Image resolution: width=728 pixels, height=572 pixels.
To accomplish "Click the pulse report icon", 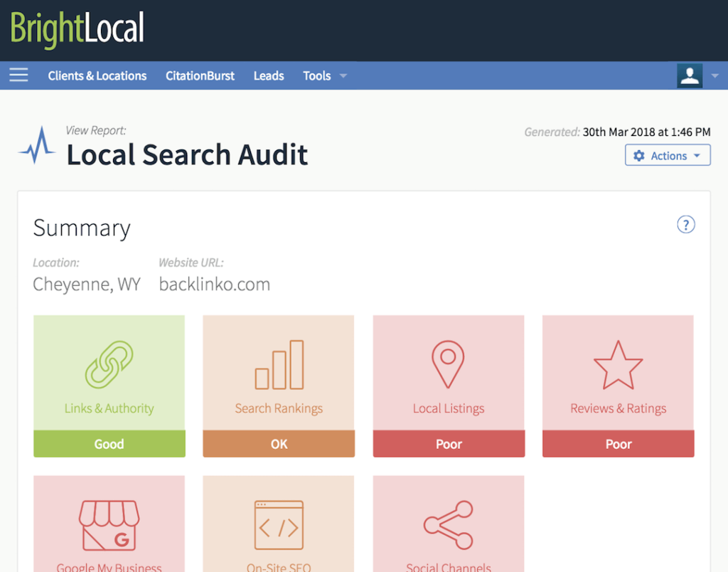I will pyautogui.click(x=37, y=145).
